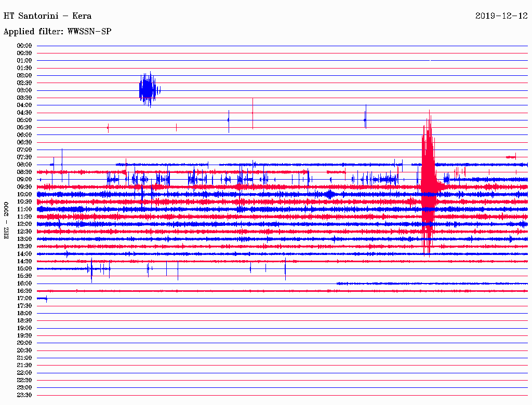Image resolution: width=532 pixels, height=405 pixels.
Task: Highlight the 12:30 time label
Action: (x=24, y=232)
